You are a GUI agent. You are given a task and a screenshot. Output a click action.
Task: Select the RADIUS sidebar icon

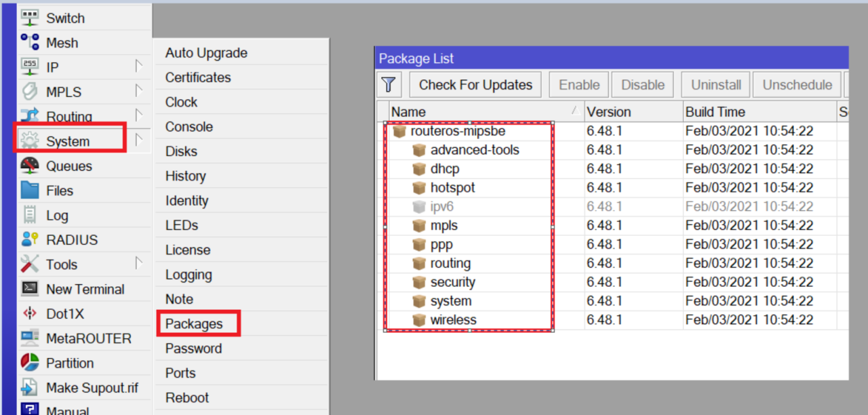pos(30,239)
